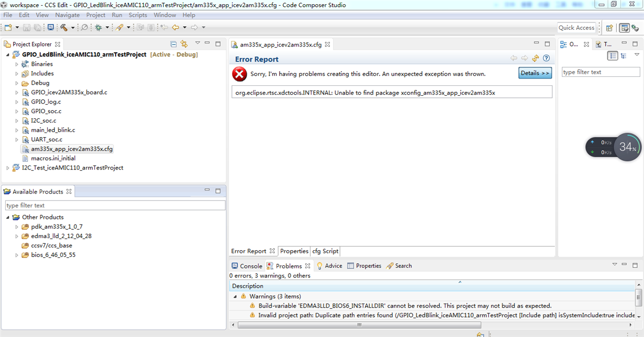Collapse the Warnings (3 items) group
The height and width of the screenshot is (337, 644).
235,296
